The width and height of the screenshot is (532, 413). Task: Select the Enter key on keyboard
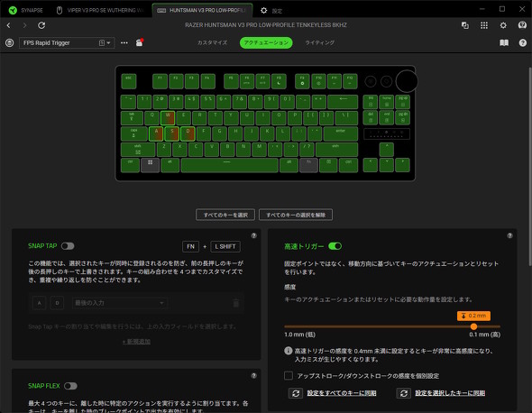point(341,134)
